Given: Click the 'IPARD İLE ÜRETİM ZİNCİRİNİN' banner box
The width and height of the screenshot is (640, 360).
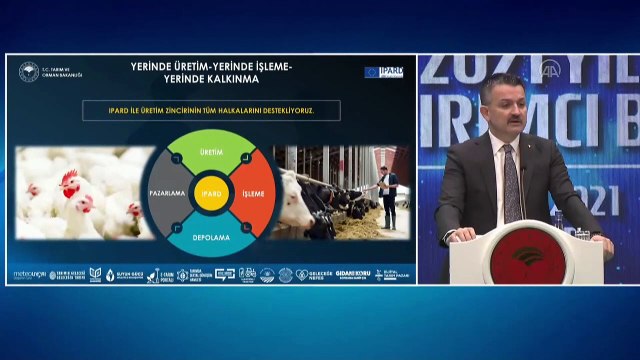Looking at the screenshot, I should tap(211, 111).
